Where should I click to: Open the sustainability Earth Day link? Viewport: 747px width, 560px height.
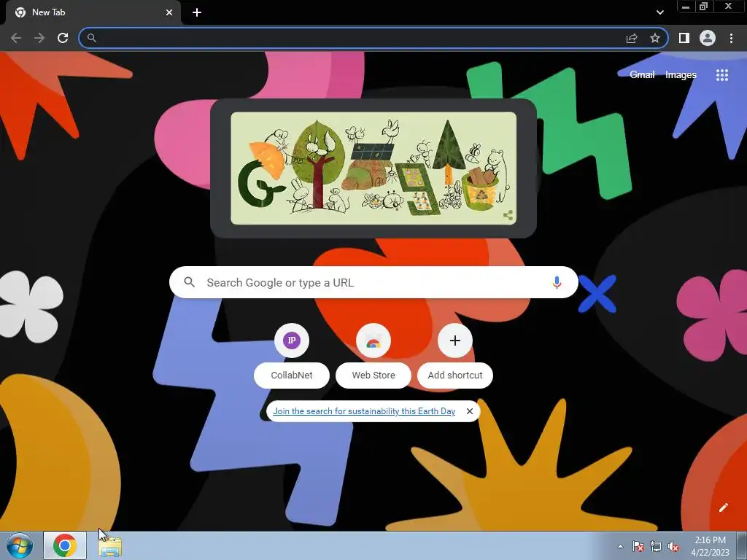tap(364, 411)
